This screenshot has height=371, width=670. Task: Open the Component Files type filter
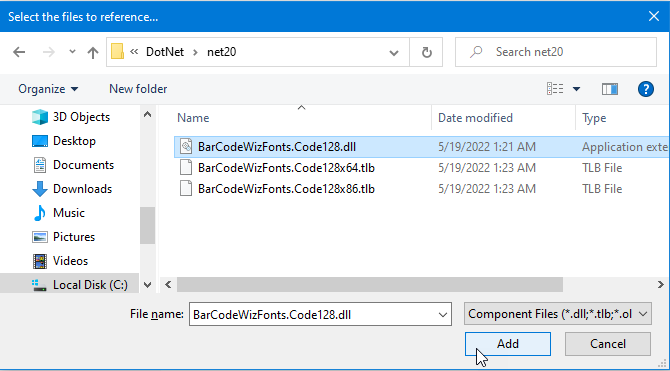558,314
